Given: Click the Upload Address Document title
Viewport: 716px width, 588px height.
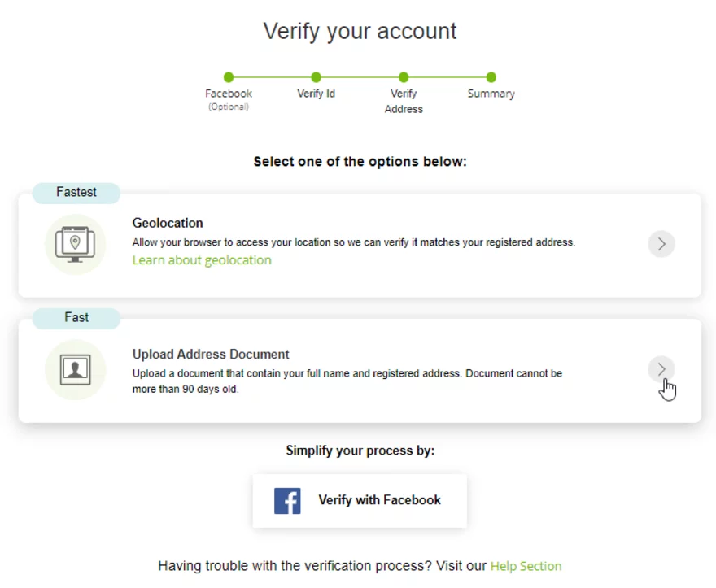Looking at the screenshot, I should click(x=211, y=355).
